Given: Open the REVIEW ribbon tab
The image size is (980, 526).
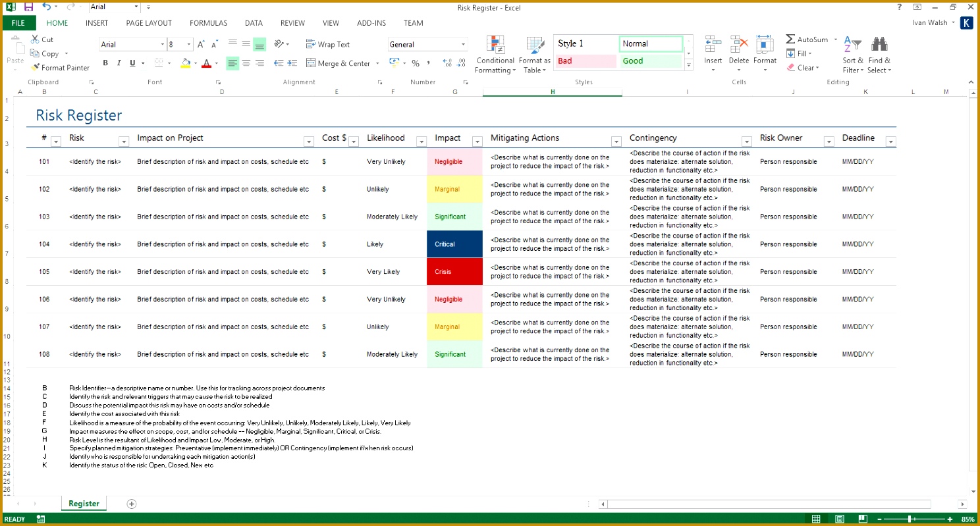Looking at the screenshot, I should pyautogui.click(x=292, y=23).
